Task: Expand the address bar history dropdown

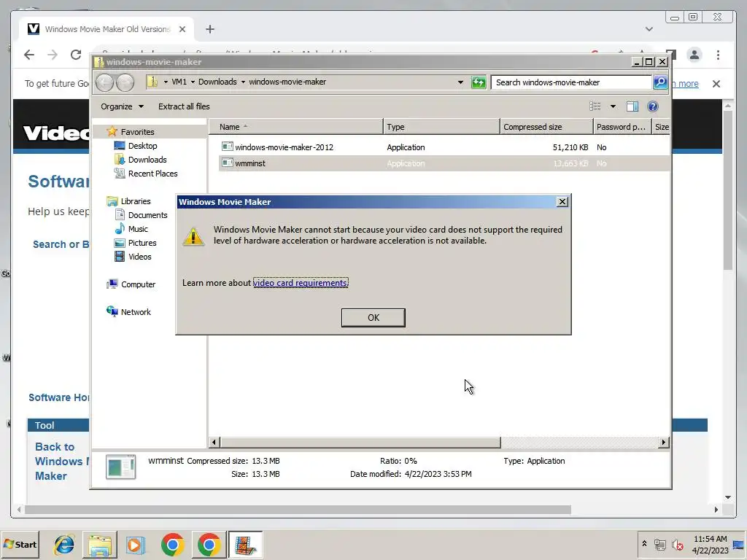Action: click(460, 82)
